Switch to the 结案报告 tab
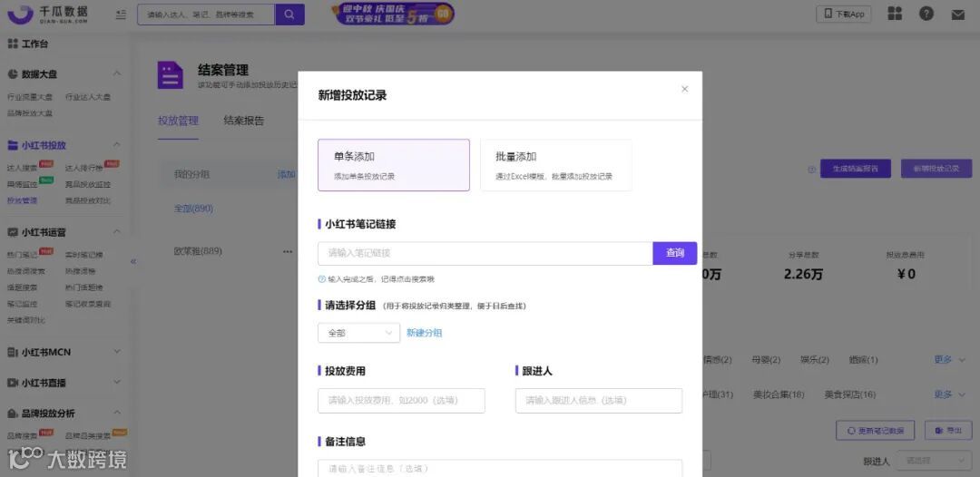This screenshot has height=477, width=980. (244, 122)
